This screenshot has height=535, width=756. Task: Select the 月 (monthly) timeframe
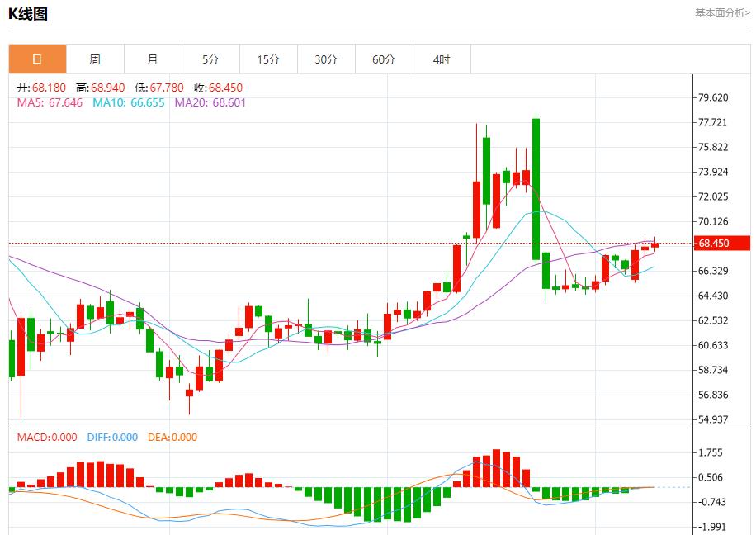(x=152, y=59)
